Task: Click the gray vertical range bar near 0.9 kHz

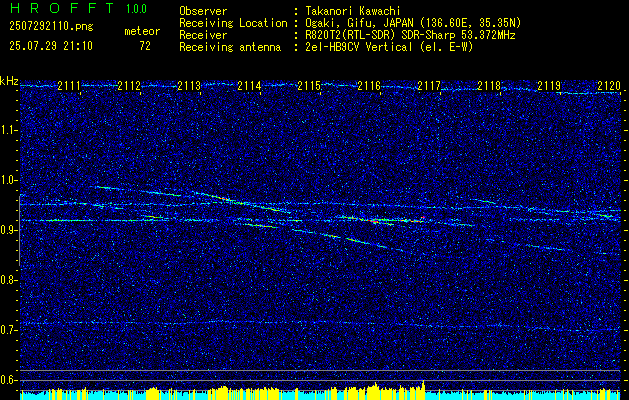Action: click(x=20, y=230)
